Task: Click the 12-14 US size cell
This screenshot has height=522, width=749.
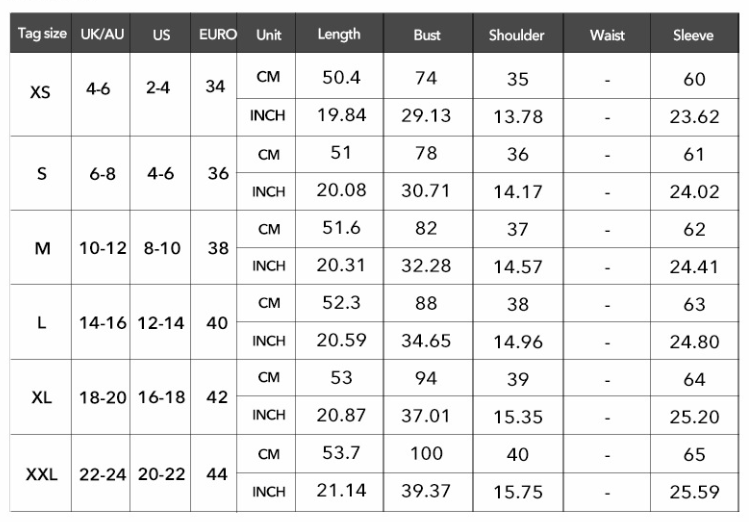Action: pos(162,324)
